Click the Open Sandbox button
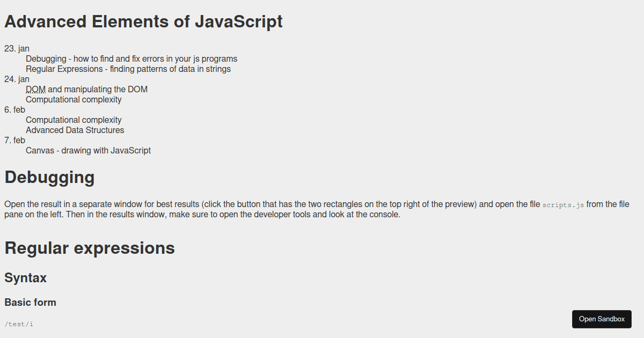Screen dimensions: 644x338 [602, 319]
